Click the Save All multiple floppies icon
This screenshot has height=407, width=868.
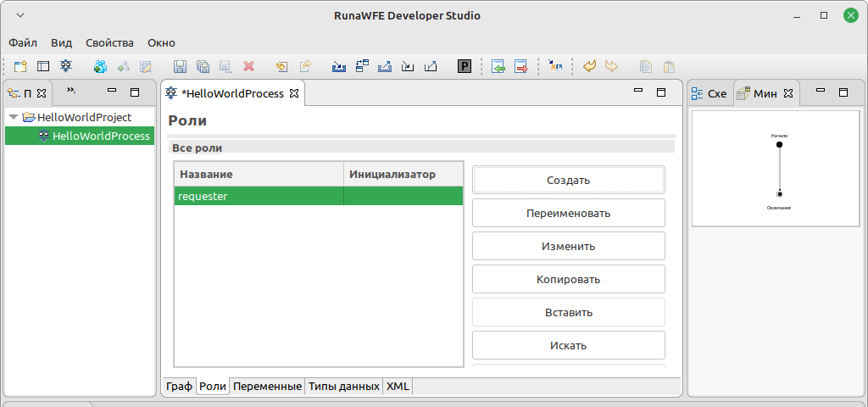203,67
